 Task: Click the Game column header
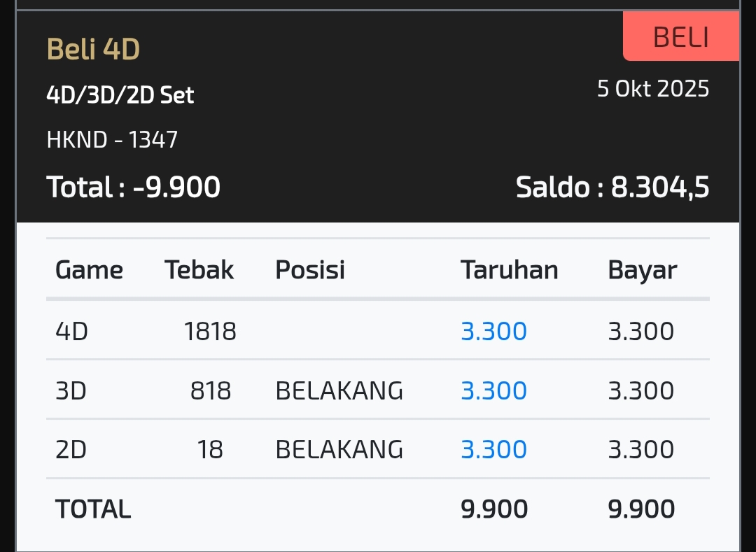89,270
